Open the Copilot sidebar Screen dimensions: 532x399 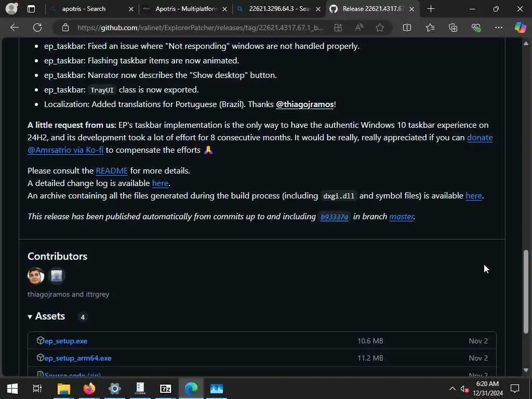tap(520, 28)
